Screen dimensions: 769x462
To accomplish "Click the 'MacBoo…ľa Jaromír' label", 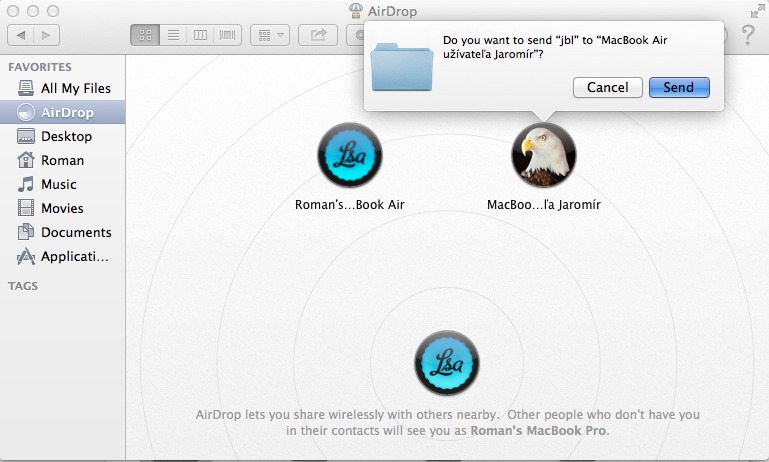I will point(543,205).
